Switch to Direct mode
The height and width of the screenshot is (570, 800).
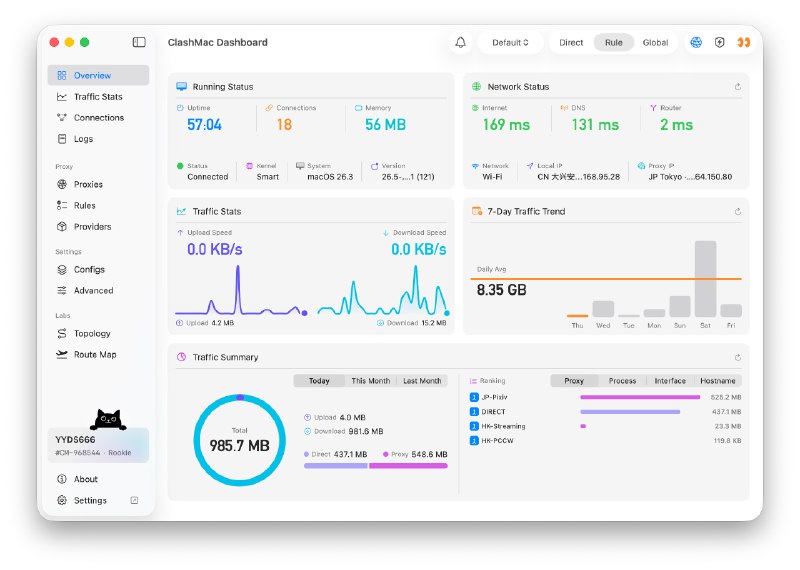click(x=571, y=43)
